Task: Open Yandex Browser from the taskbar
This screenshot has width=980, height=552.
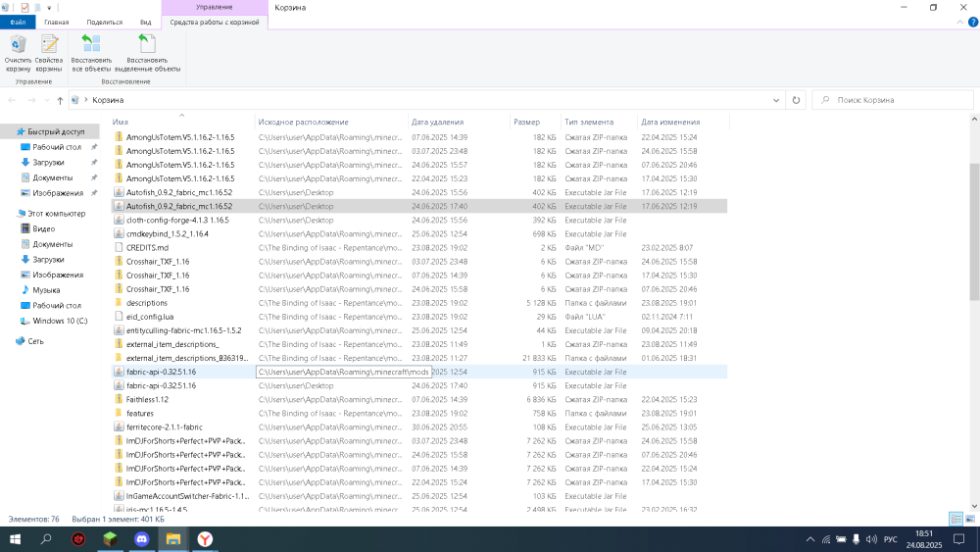Action: click(x=205, y=539)
